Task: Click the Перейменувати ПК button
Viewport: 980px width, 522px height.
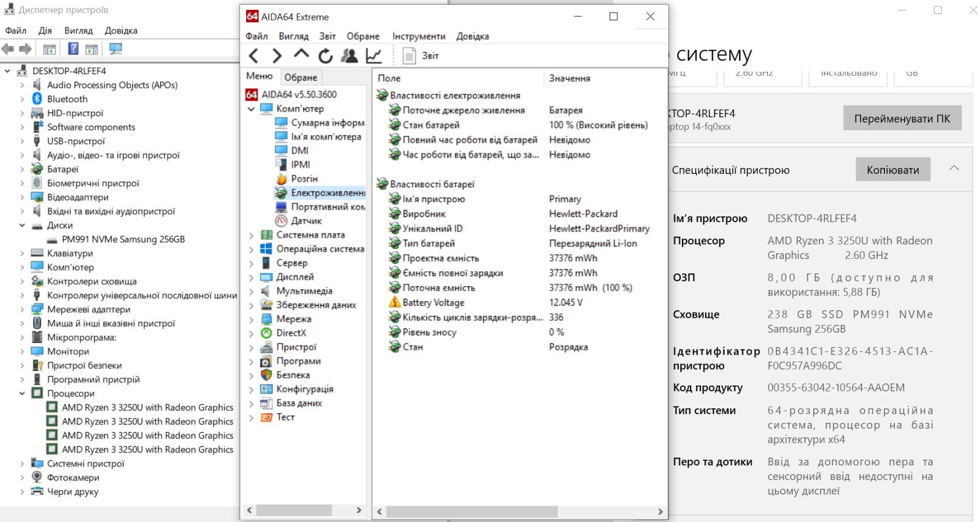Action: [902, 118]
